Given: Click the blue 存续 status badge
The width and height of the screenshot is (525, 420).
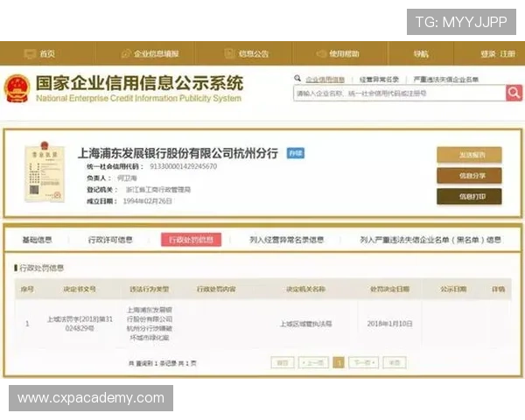Looking at the screenshot, I should point(296,153).
